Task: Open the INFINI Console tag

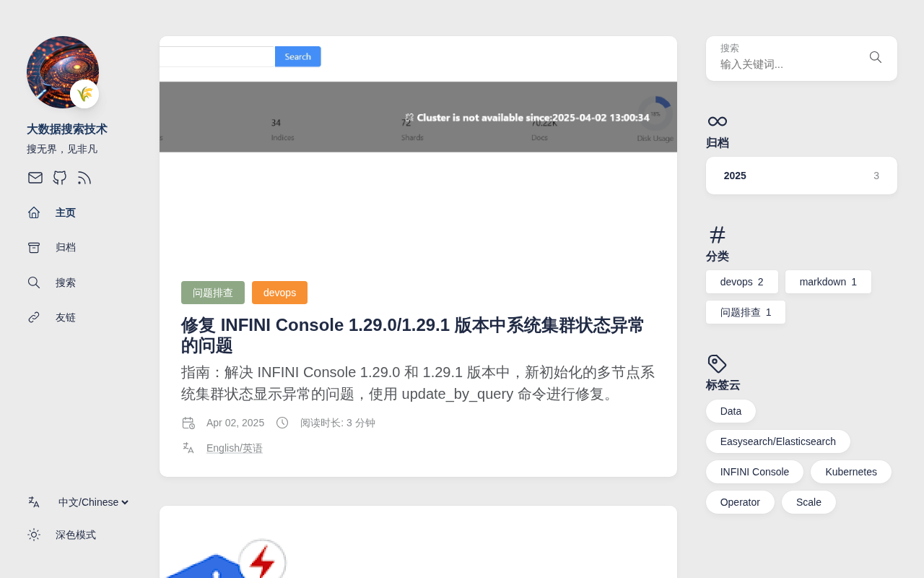Action: [x=754, y=472]
